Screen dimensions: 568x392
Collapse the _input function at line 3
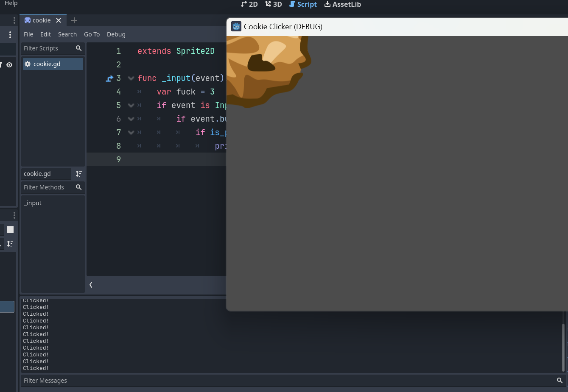(131, 78)
